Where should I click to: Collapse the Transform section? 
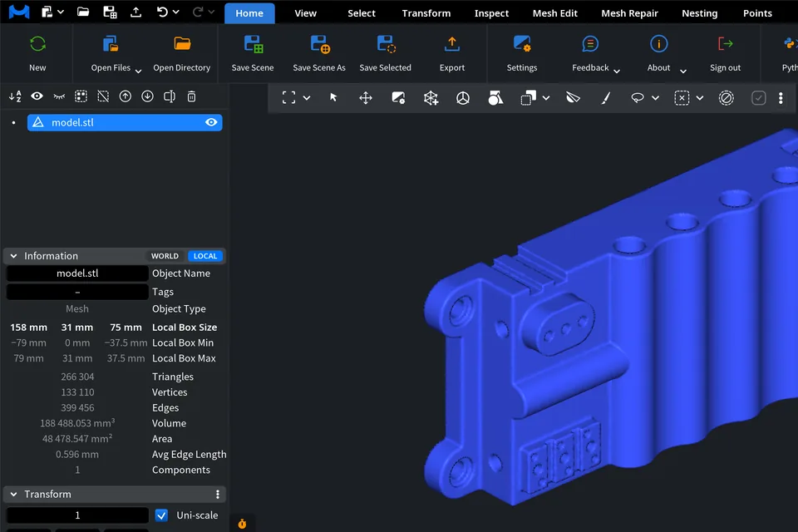click(14, 495)
